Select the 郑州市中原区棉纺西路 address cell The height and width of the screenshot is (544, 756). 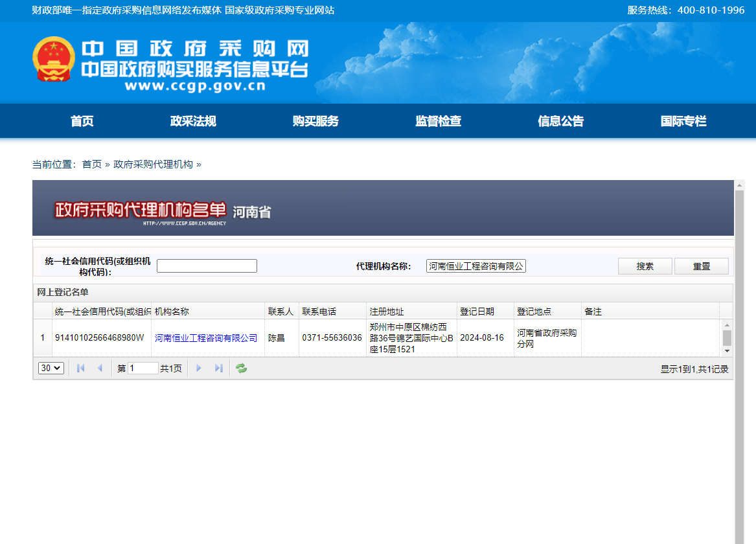412,338
